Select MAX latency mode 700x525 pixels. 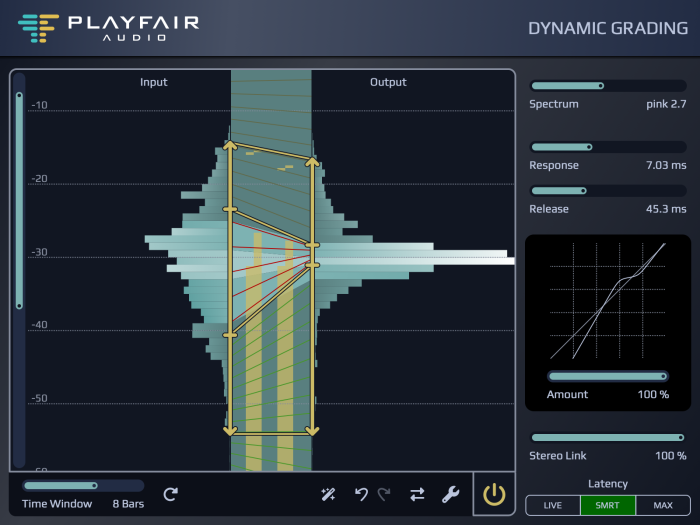coord(661,506)
